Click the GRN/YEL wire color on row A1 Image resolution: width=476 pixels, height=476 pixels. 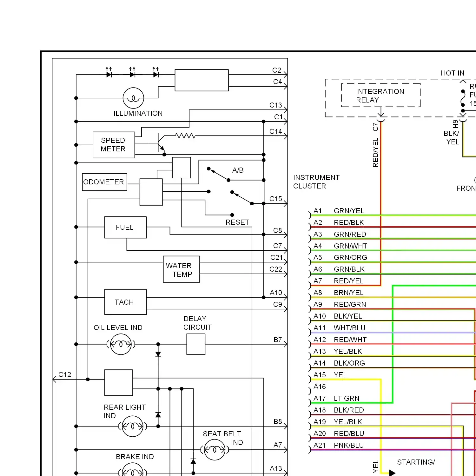point(349,211)
